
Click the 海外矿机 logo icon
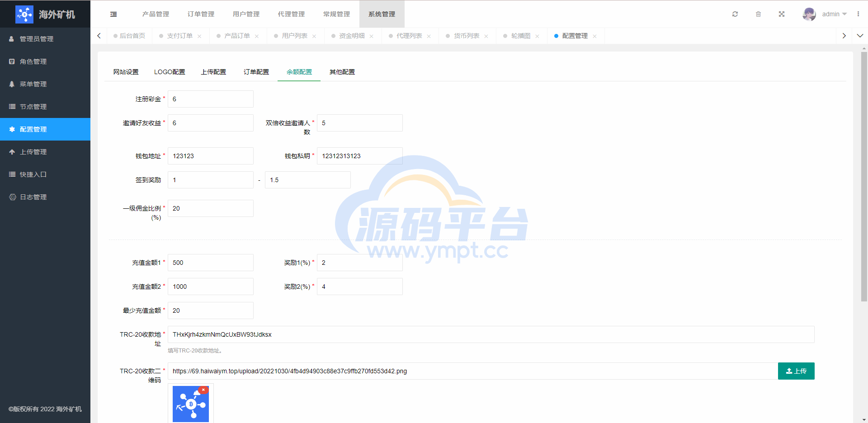(x=24, y=14)
